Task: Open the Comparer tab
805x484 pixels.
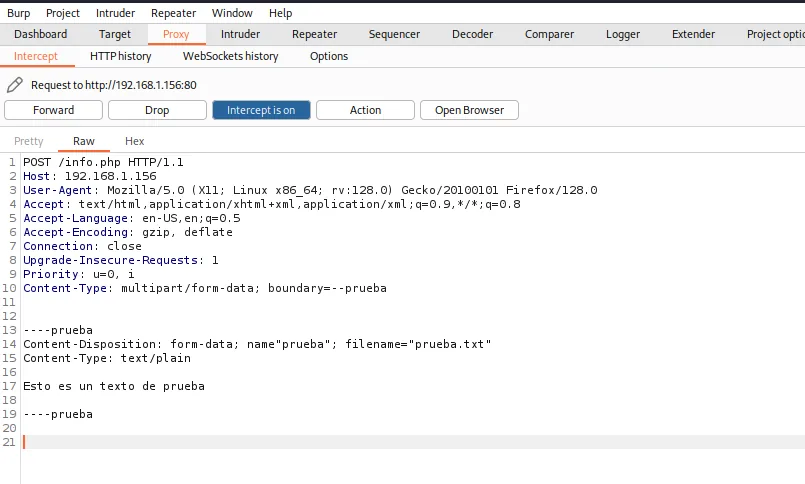Action: 549,34
